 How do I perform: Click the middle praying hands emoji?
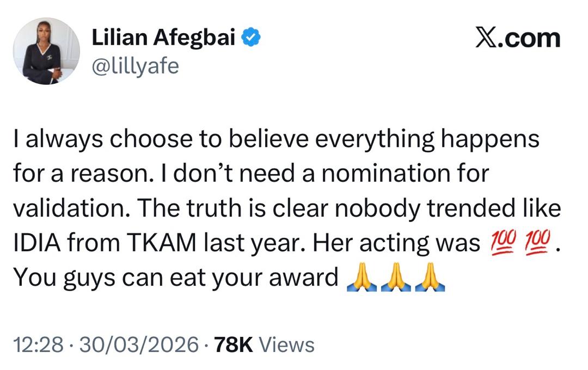396,278
